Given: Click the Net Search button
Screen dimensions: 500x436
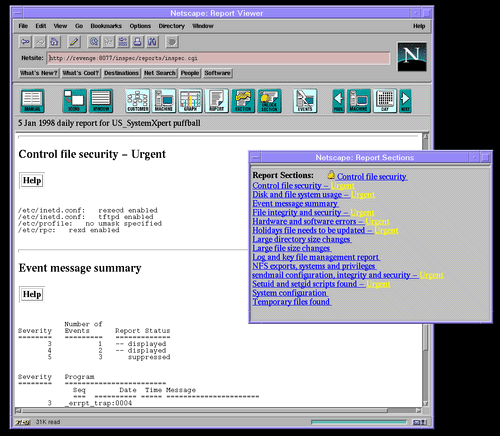Looking at the screenshot, I should tap(160, 73).
